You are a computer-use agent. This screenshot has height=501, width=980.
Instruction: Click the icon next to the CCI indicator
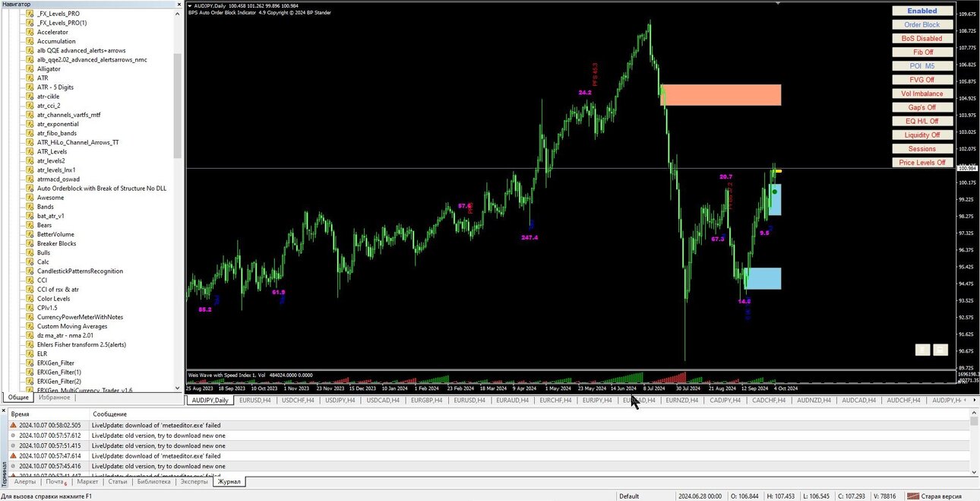(30, 281)
